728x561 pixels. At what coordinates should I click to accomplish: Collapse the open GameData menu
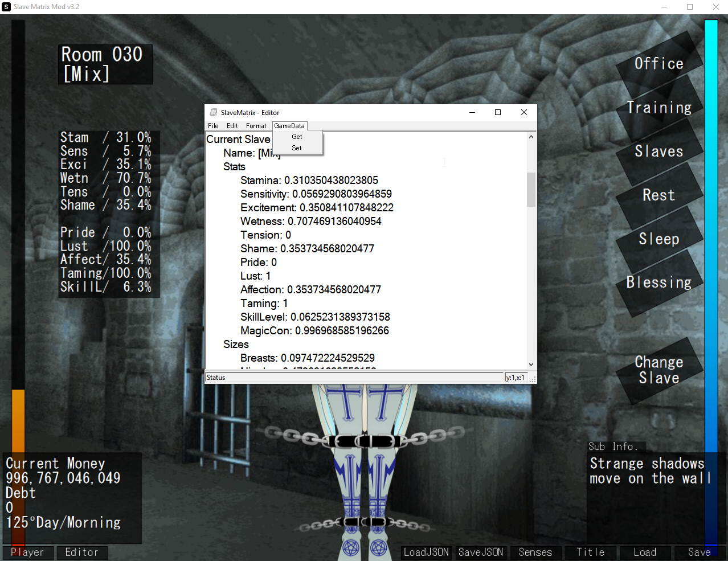pyautogui.click(x=289, y=126)
